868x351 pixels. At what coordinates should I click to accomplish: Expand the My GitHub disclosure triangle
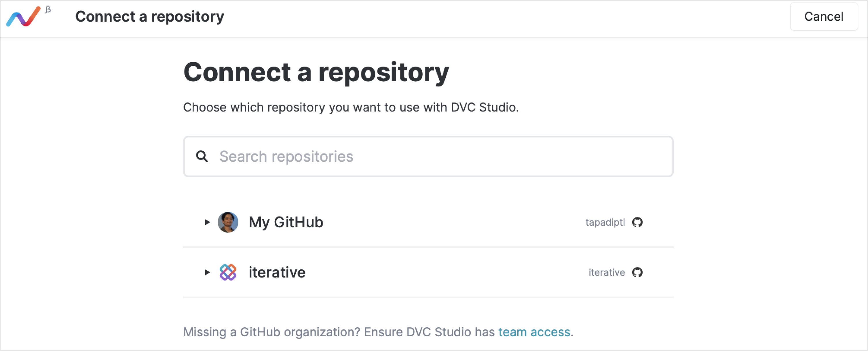click(x=207, y=222)
